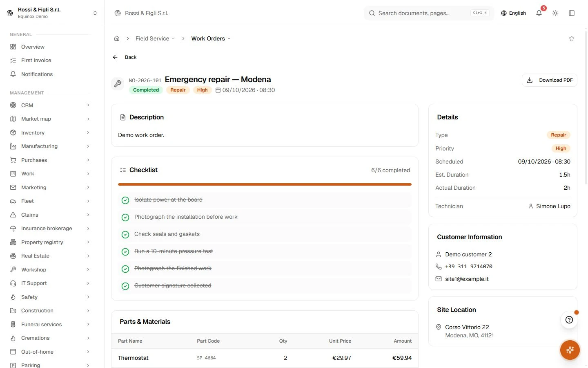Toggle the 'Isolate power at the board' check

(125, 200)
